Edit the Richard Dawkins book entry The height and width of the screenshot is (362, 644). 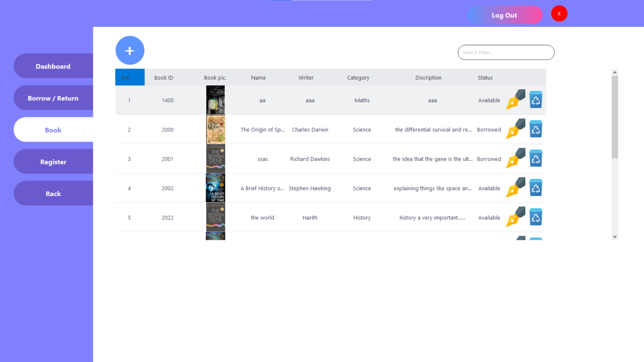coord(516,158)
